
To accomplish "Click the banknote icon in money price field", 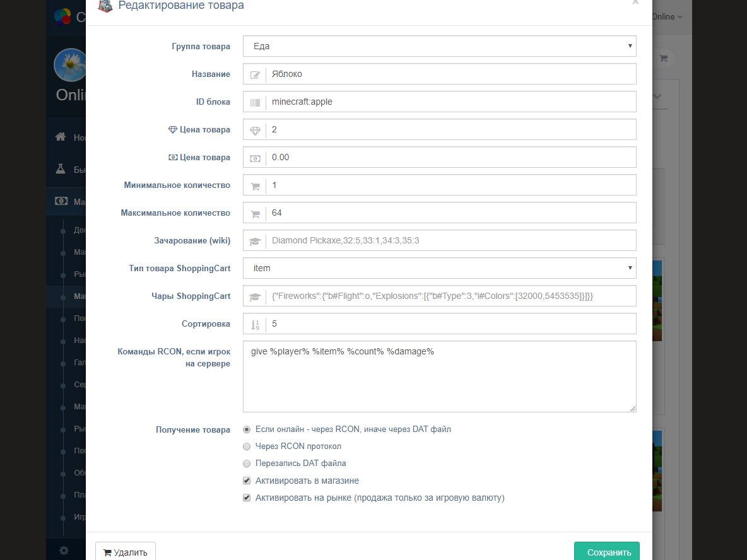I will [x=255, y=158].
